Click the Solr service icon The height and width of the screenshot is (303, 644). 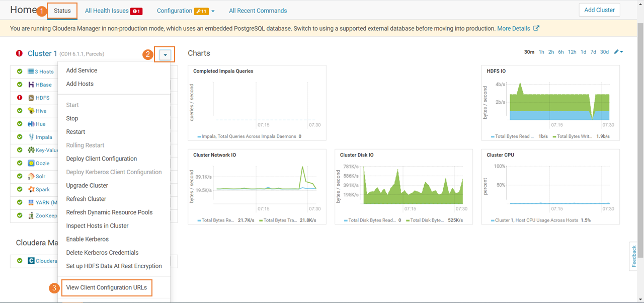[x=31, y=176]
